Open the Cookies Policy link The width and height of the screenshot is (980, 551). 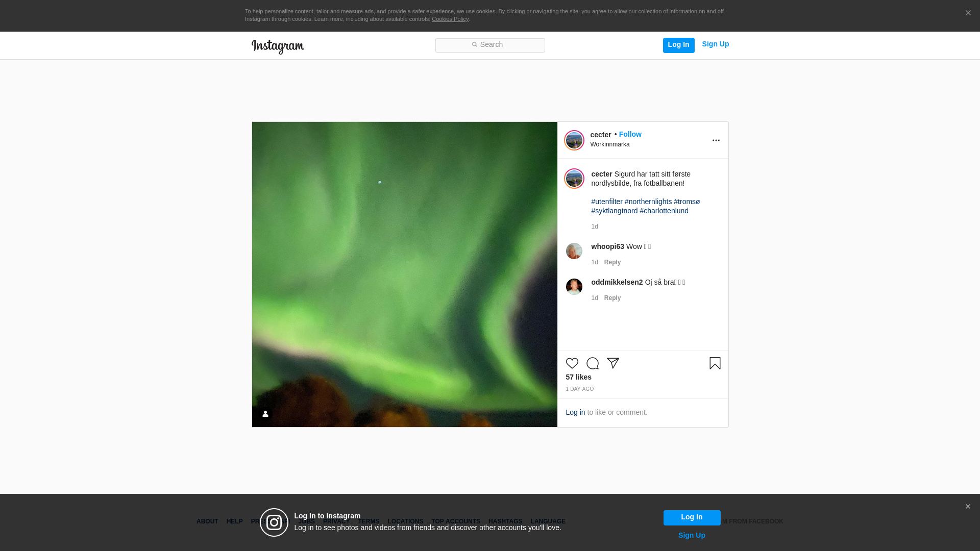450,19
